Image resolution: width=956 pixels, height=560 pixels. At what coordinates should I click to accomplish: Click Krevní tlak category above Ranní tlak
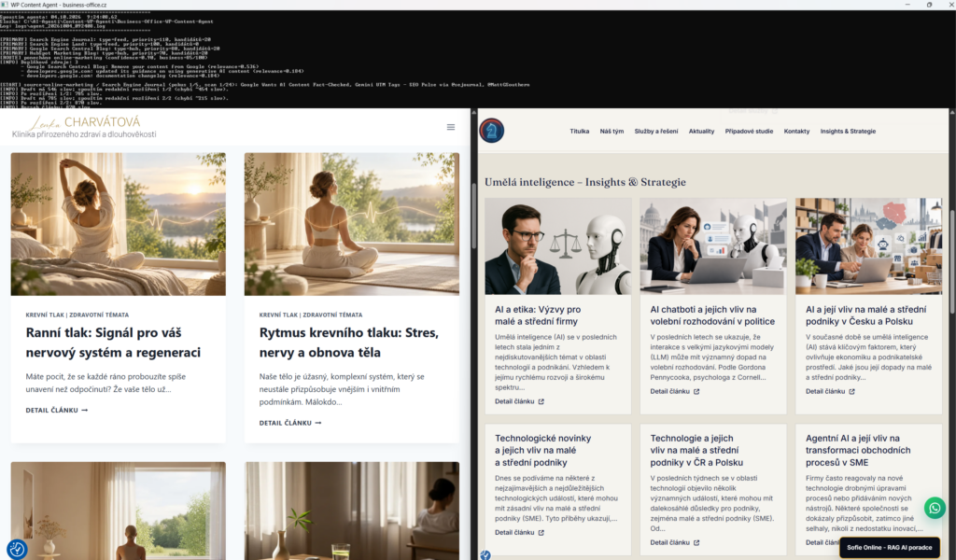click(44, 315)
